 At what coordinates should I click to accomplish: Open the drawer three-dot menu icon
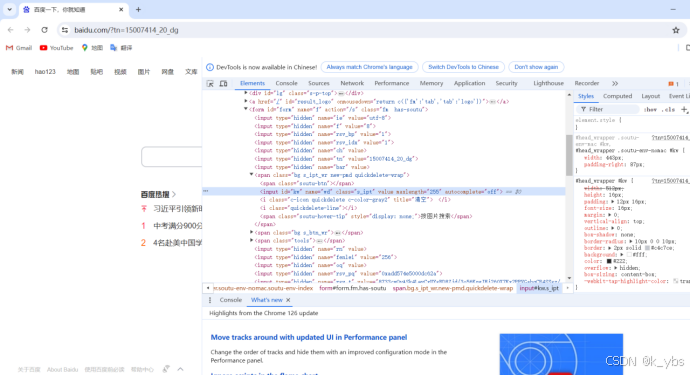coord(210,300)
